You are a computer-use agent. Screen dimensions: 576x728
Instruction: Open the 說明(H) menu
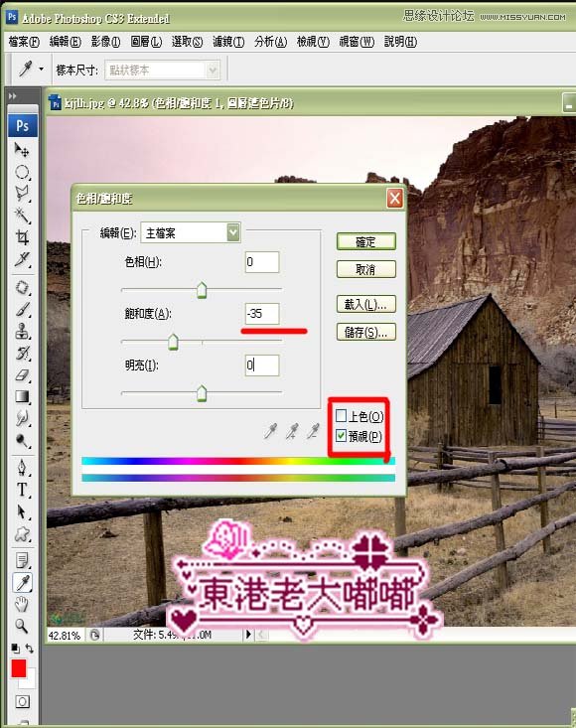(x=400, y=42)
